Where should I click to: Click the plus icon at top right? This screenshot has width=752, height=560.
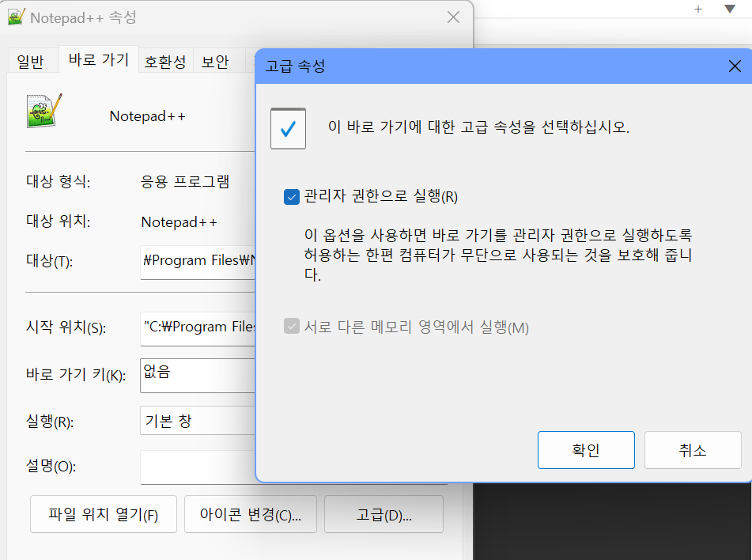[698, 9]
